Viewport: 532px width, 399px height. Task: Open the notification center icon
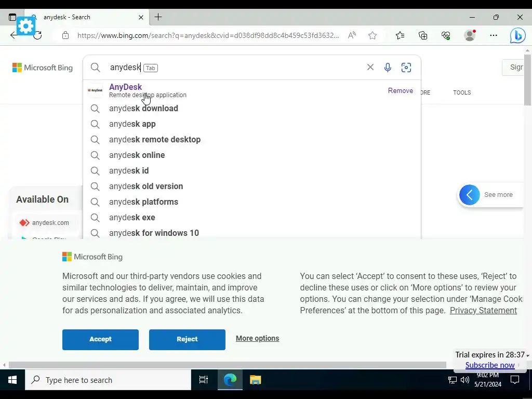(x=515, y=380)
